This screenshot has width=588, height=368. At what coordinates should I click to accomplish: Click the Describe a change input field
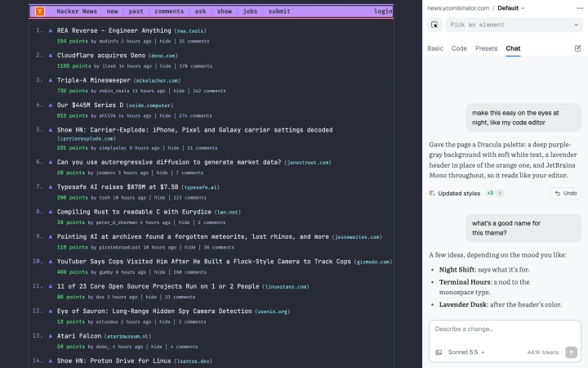[505, 330]
